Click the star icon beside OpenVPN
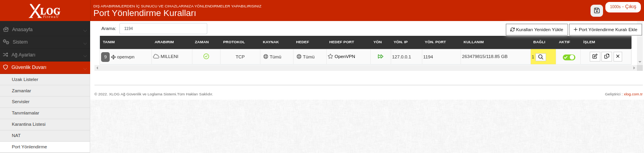This screenshot has height=153, width=644. click(x=331, y=56)
